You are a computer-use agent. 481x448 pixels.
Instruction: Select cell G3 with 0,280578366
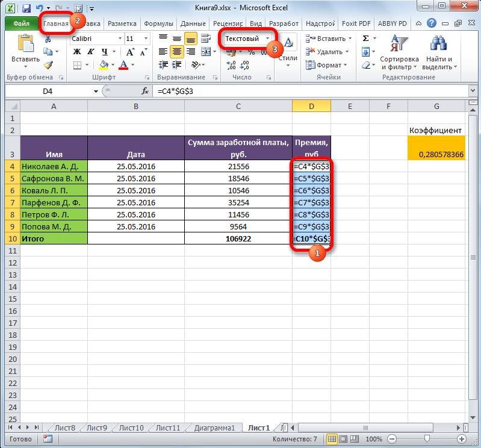click(x=436, y=148)
